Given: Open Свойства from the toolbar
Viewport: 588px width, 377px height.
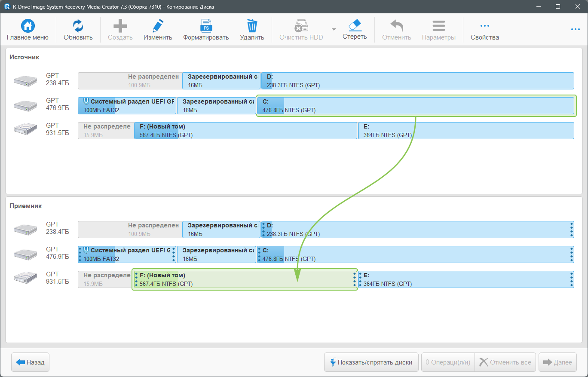Looking at the screenshot, I should (484, 27).
